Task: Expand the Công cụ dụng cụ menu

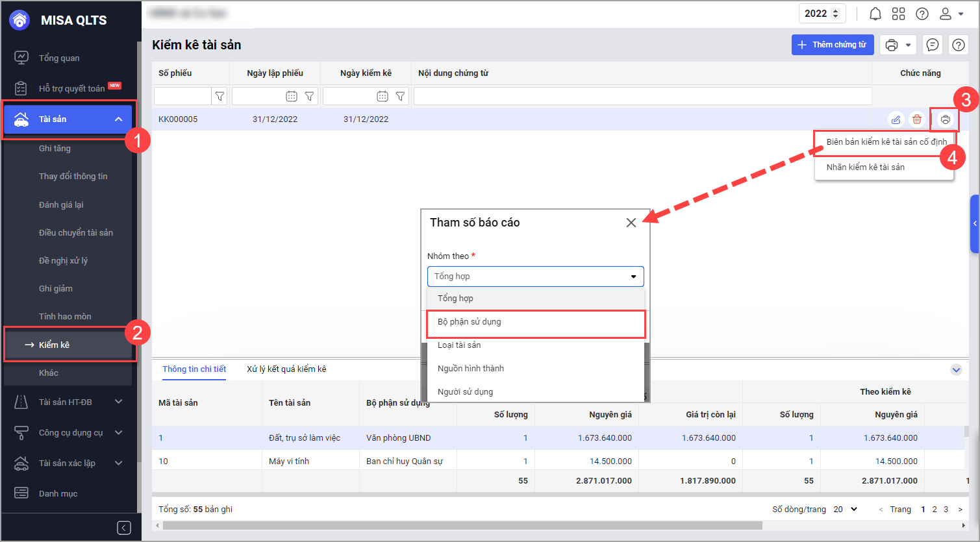Action: (118, 432)
